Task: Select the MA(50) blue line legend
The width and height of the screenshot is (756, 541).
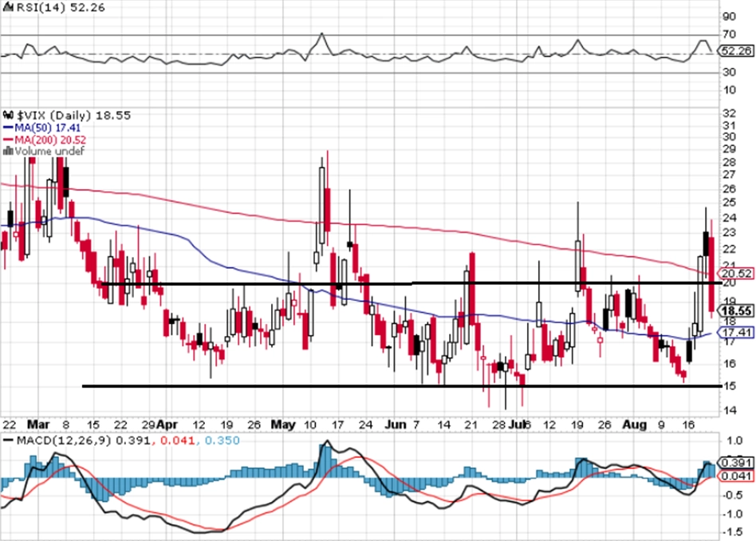Action: pyautogui.click(x=41, y=128)
